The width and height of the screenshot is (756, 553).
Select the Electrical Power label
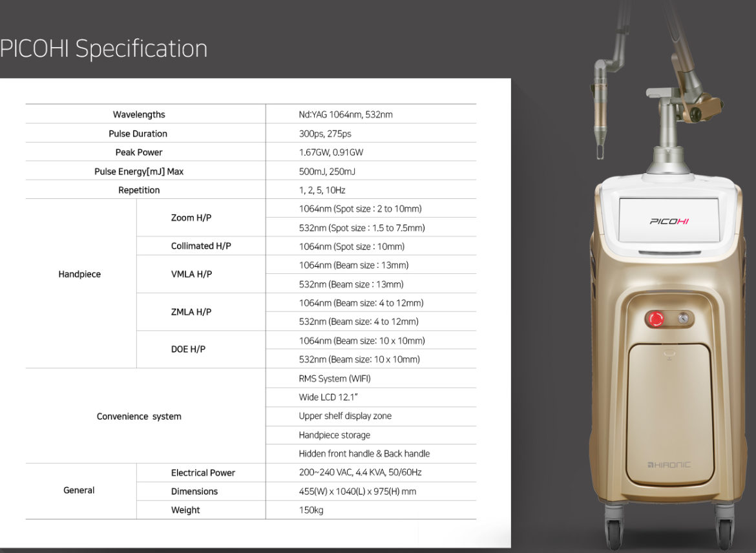203,473
